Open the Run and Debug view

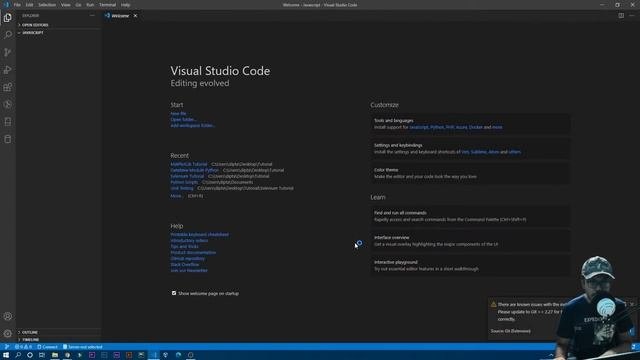[x=8, y=70]
